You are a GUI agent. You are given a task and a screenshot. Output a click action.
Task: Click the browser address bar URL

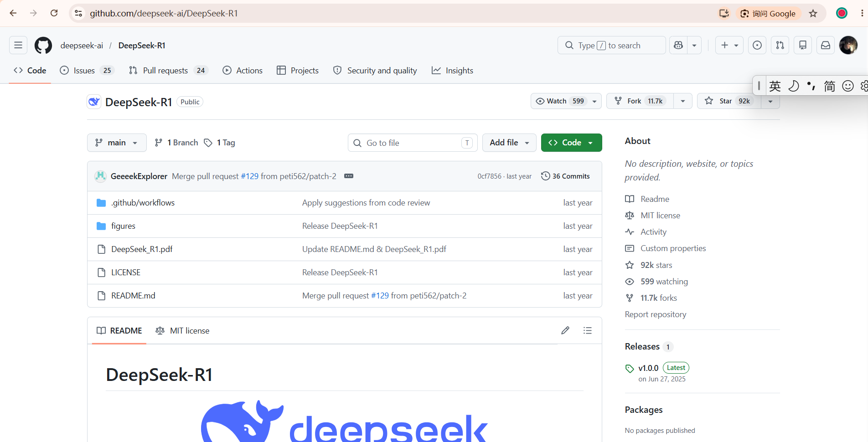point(164,13)
